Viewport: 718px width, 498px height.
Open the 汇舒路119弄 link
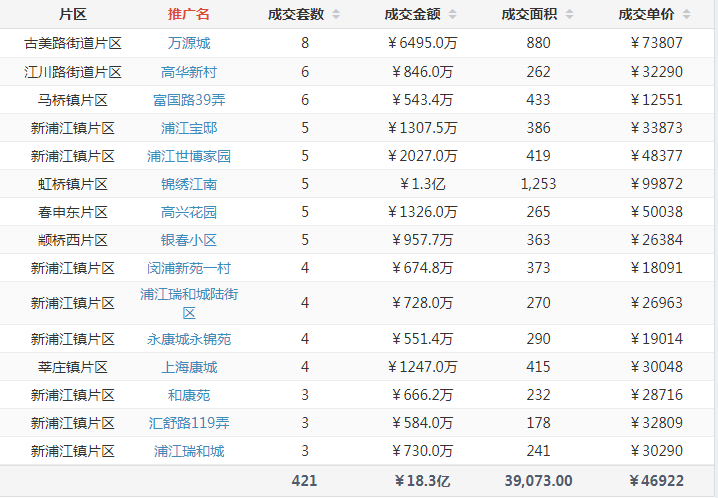pyautogui.click(x=189, y=422)
